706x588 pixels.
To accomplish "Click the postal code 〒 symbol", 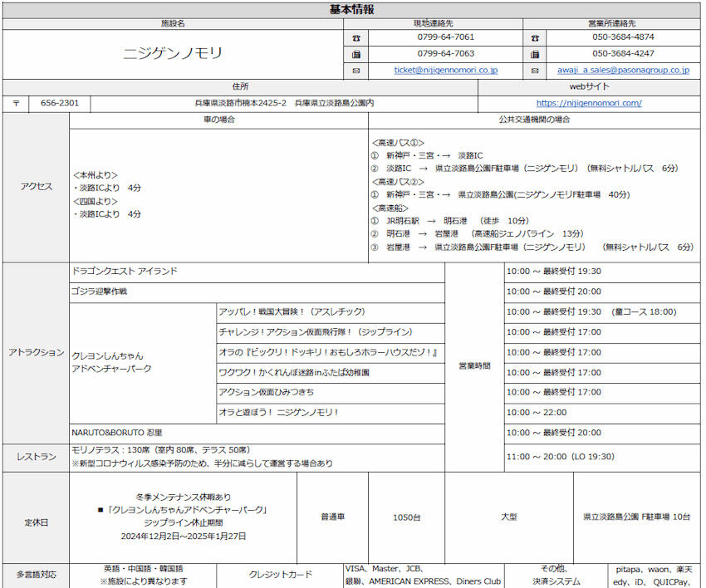I will (17, 104).
